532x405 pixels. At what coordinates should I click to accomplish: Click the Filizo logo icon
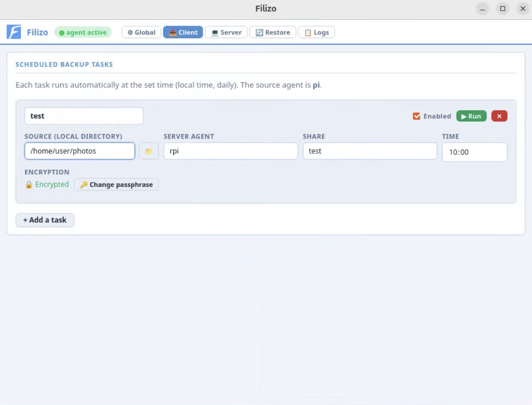pyautogui.click(x=14, y=32)
